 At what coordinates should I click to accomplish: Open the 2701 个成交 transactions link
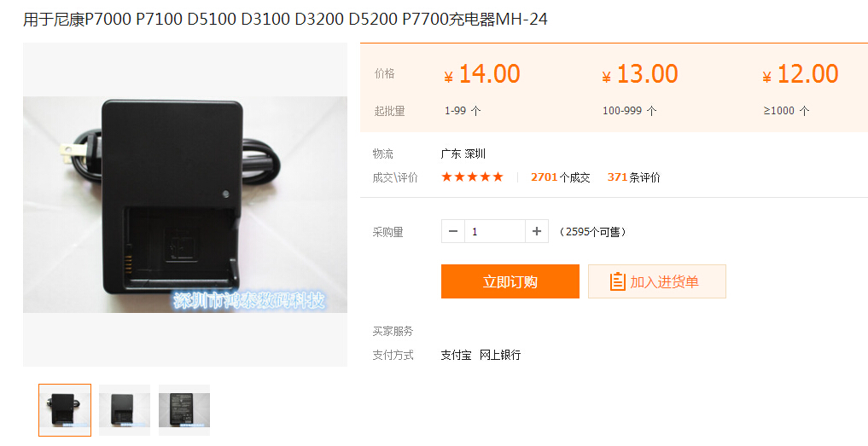(x=560, y=177)
